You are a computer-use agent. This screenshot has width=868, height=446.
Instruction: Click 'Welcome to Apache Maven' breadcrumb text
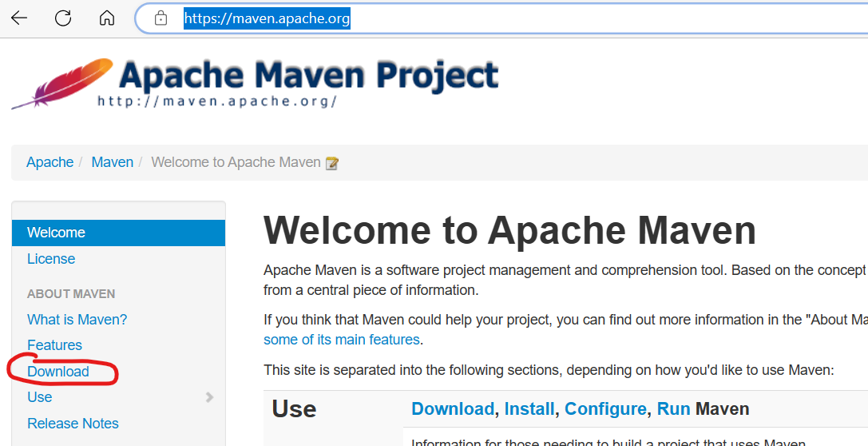(236, 162)
